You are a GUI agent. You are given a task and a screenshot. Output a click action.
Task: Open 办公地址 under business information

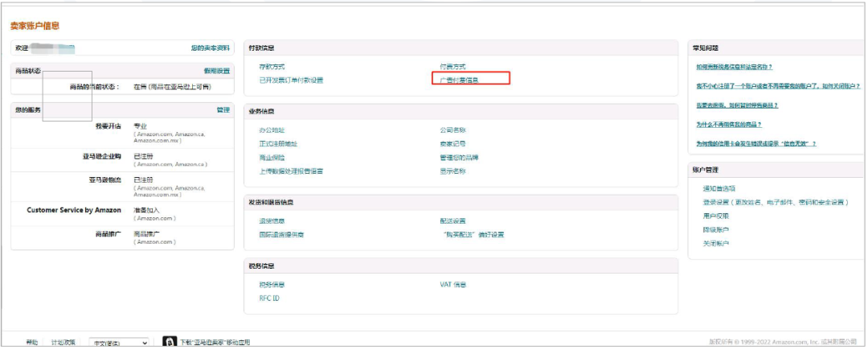272,130
